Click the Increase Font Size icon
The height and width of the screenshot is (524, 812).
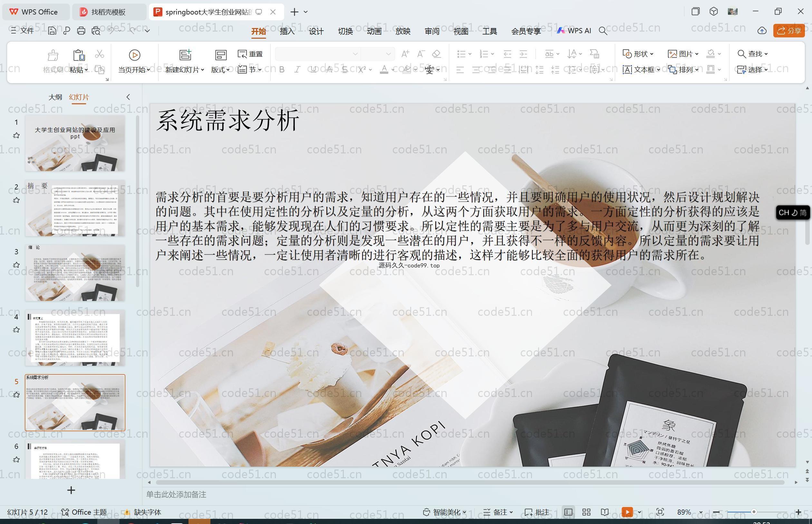coord(405,54)
